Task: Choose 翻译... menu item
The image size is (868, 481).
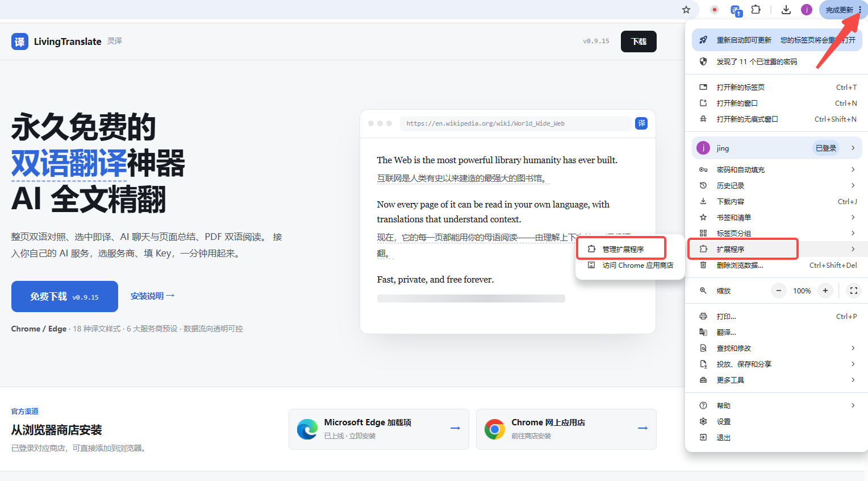Action: point(777,332)
